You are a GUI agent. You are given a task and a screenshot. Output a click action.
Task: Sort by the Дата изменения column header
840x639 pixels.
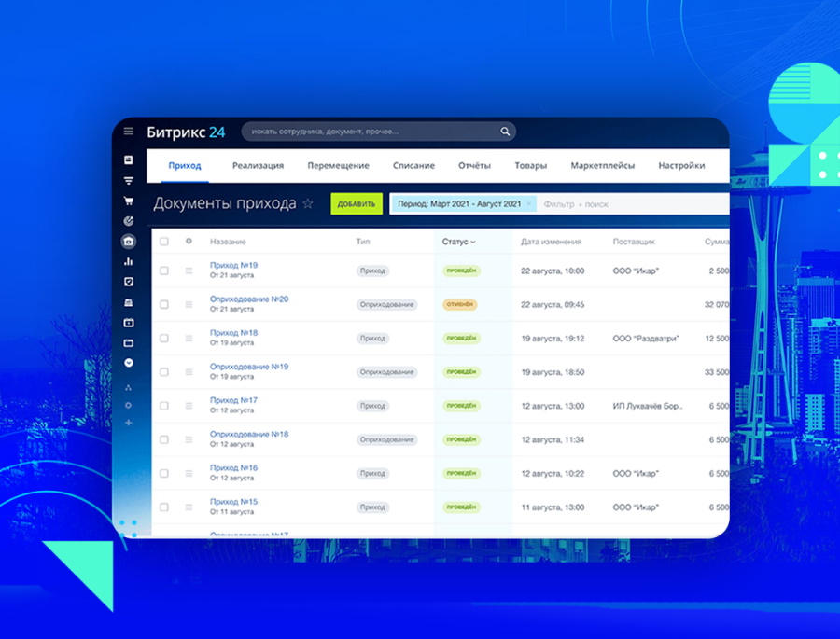click(x=551, y=242)
